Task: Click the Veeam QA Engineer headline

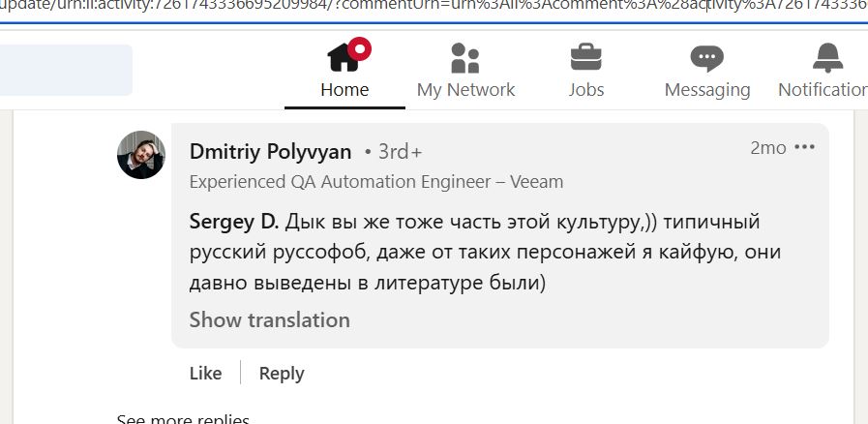Action: tap(376, 182)
